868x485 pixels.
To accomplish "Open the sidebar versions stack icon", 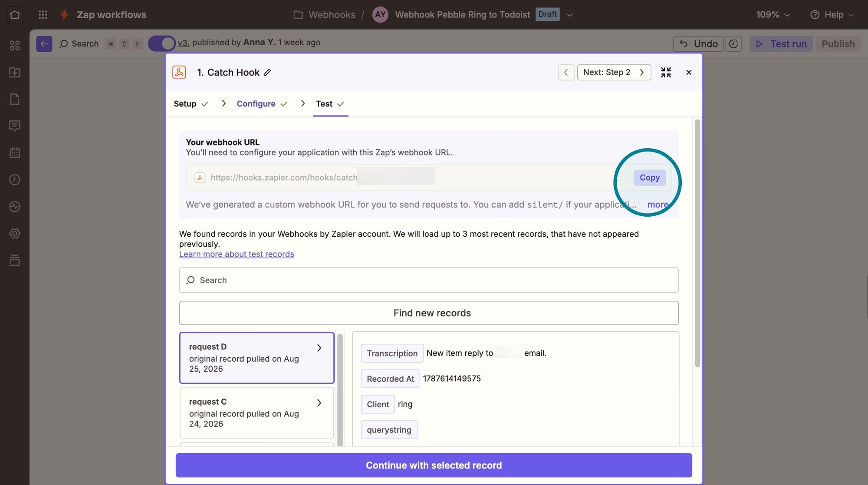I will (15, 261).
